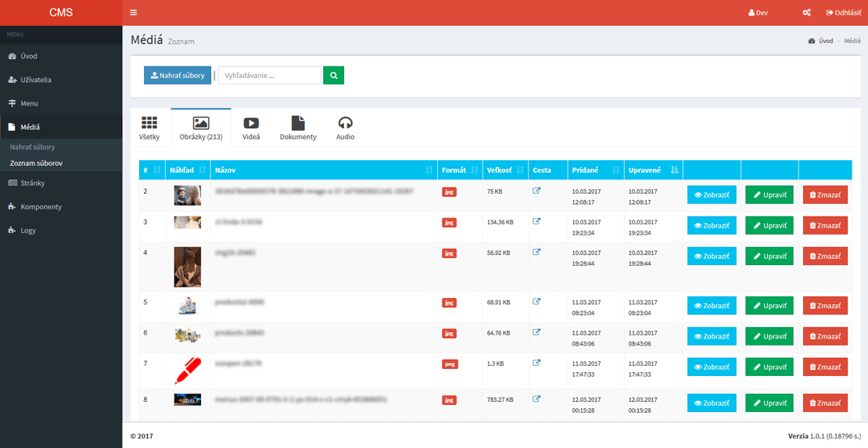Click Zmazať for row 5
The height and width of the screenshot is (448, 868).
[825, 306]
